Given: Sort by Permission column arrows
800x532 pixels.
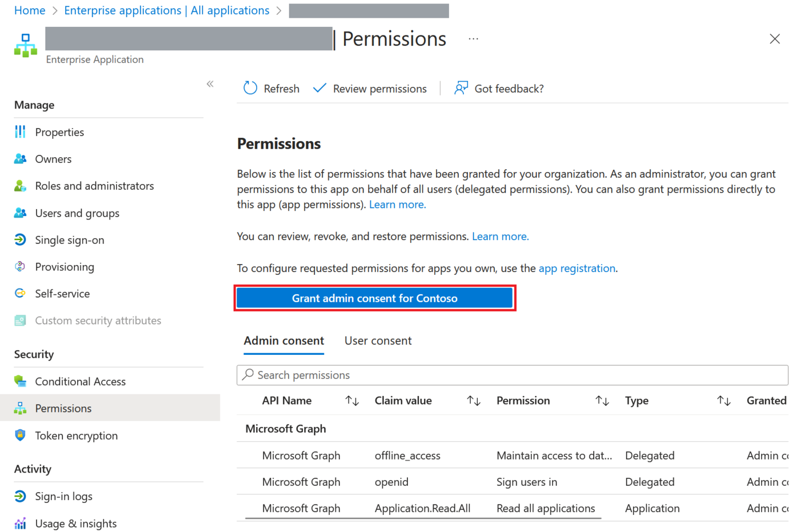Looking at the screenshot, I should pyautogui.click(x=602, y=401).
